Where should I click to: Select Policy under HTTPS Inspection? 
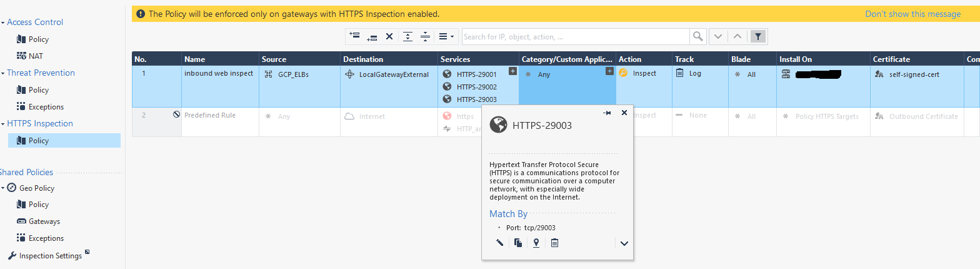click(x=64, y=141)
